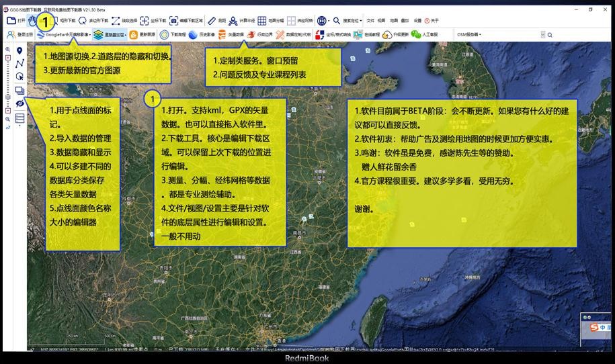Click the magnifier zoom-in icon above the slider
The height and width of the screenshot is (364, 615).
(8, 50)
